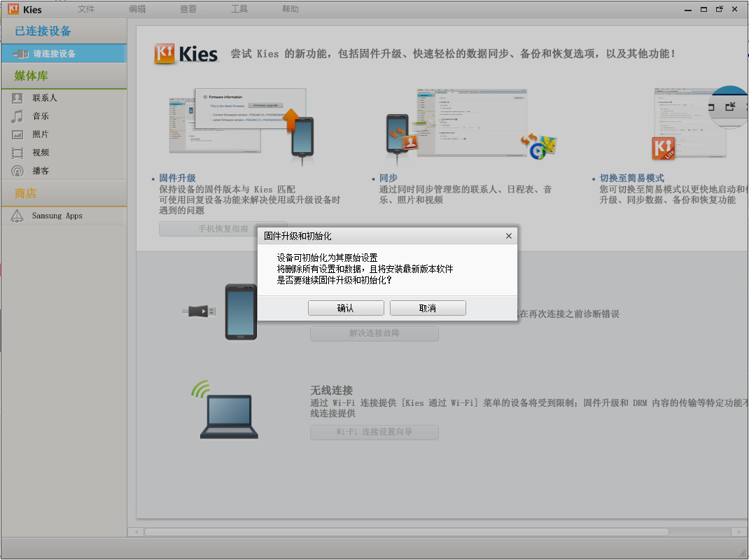Click the horizontal scrollbar right arrow
The image size is (749, 560).
(739, 532)
